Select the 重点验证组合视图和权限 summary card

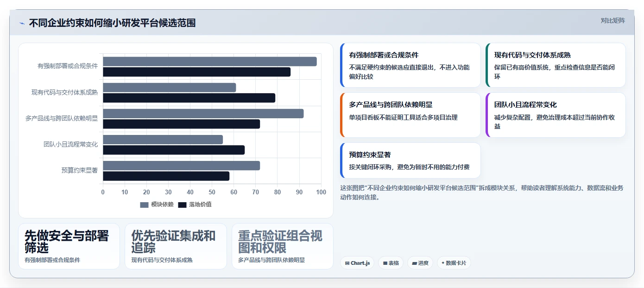click(x=282, y=246)
